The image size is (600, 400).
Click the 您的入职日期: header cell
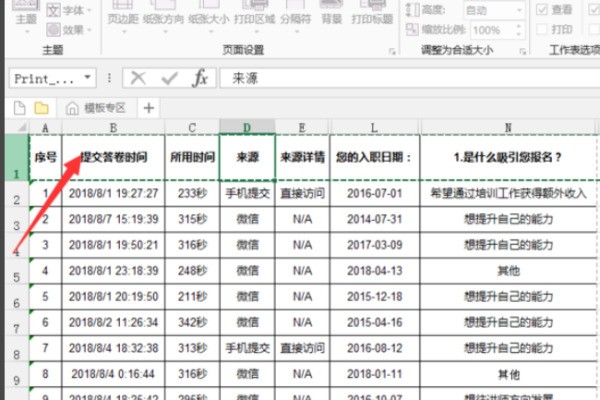[x=374, y=157]
